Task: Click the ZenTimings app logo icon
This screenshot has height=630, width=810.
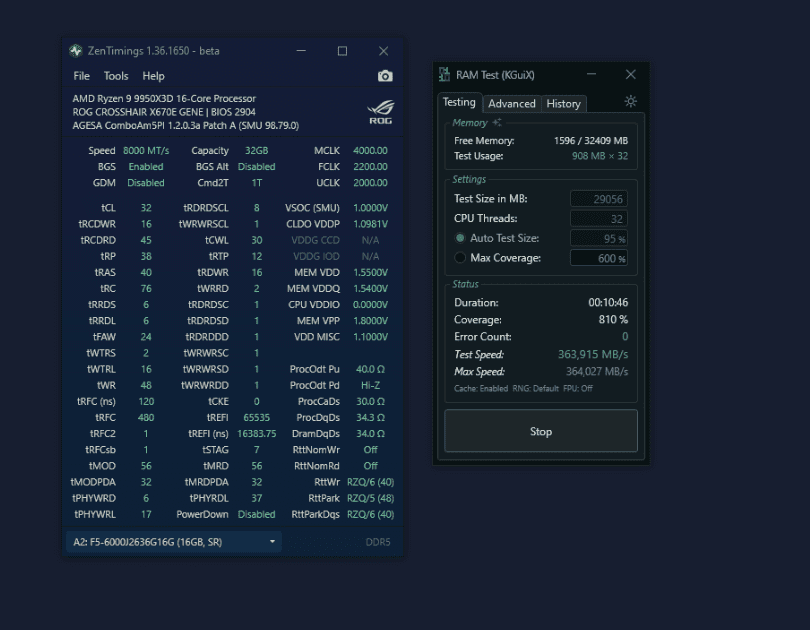Action: [76, 51]
